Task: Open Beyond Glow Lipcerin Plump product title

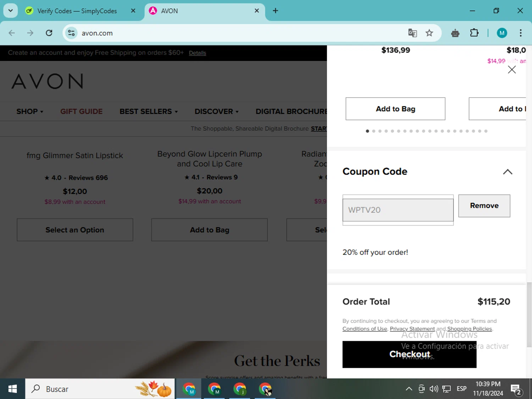Action: 210,159
